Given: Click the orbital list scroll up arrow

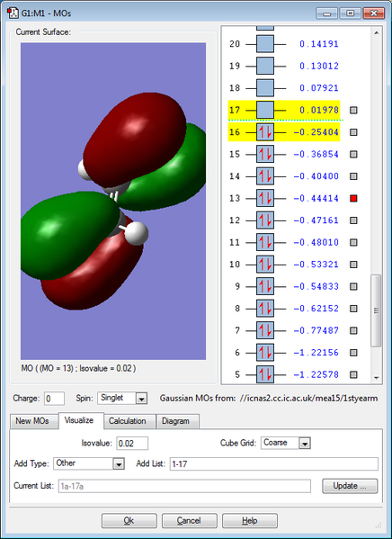Looking at the screenshot, I should pos(376,33).
